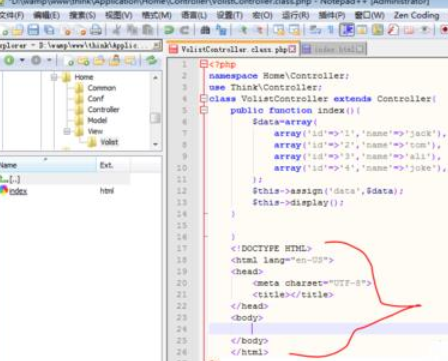Print the document using the printer icon
Screen dimensions: 448x361
tap(96, 30)
